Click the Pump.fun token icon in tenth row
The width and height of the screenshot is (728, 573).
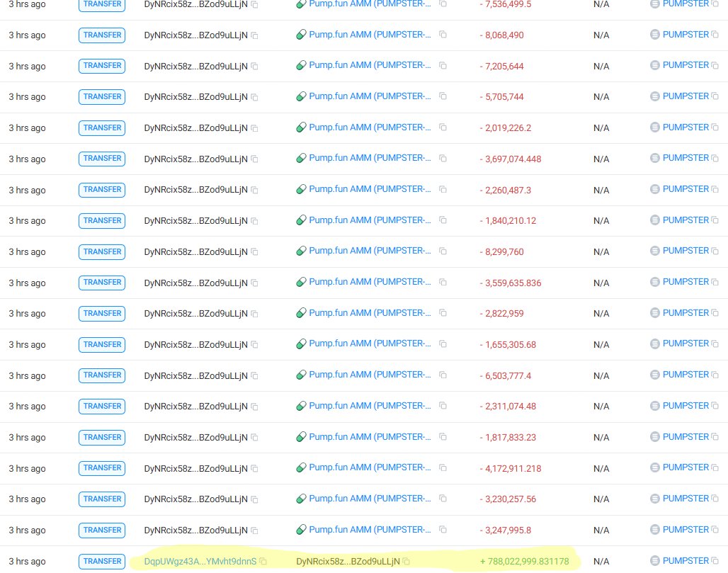coord(302,282)
